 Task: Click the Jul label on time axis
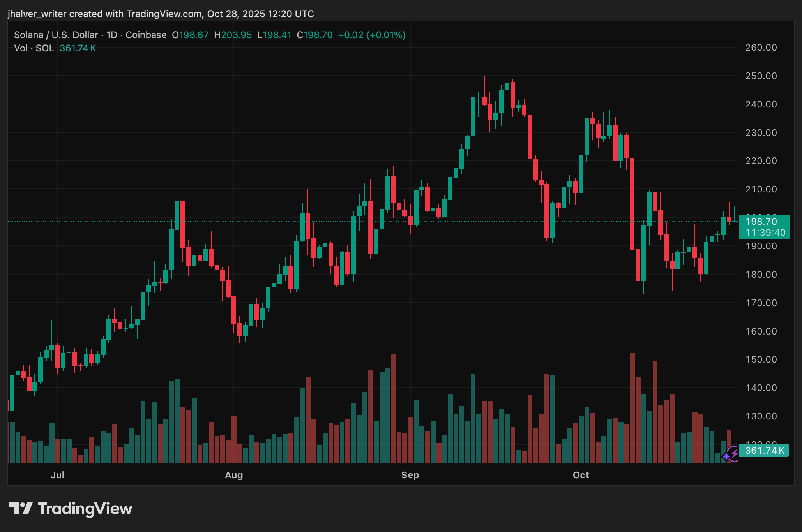click(58, 475)
